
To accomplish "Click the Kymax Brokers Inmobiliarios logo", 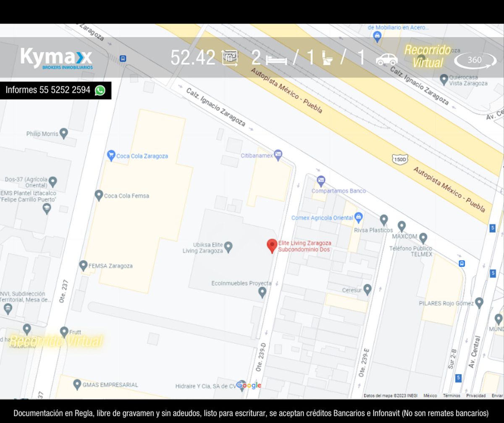I will pos(56,58).
